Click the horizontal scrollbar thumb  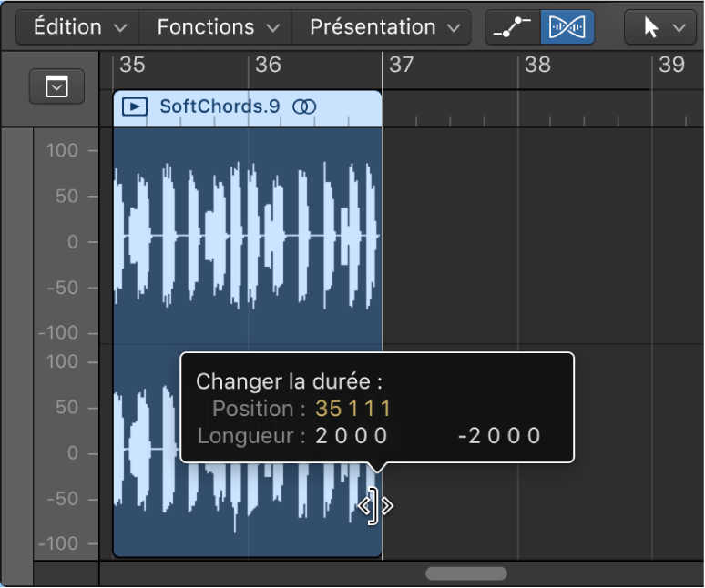[x=466, y=573]
